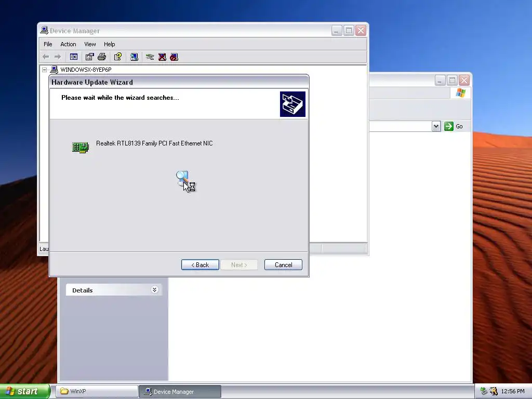Toggle the show/hide console tree icon

(x=74, y=57)
